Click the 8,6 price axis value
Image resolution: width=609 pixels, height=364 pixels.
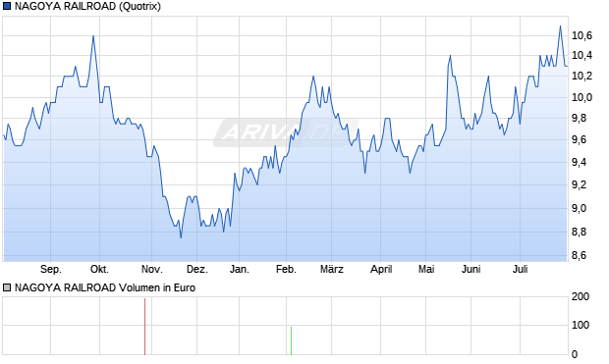[x=580, y=256]
